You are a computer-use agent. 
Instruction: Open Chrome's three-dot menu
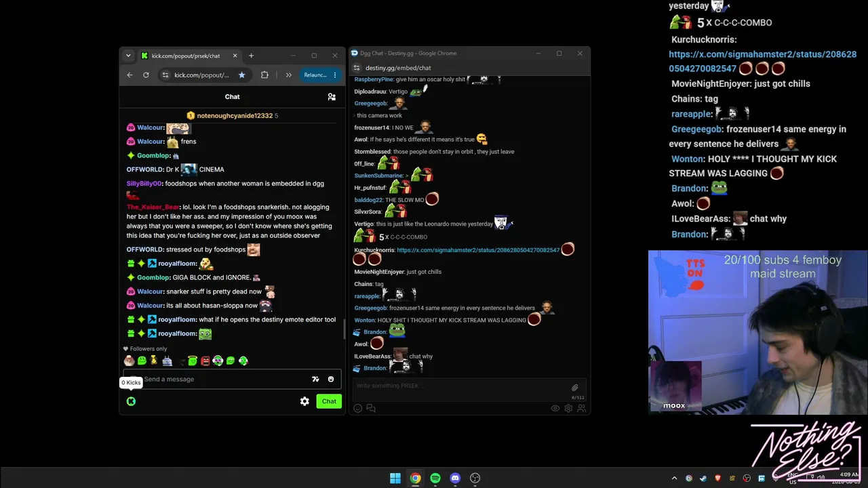click(334, 75)
